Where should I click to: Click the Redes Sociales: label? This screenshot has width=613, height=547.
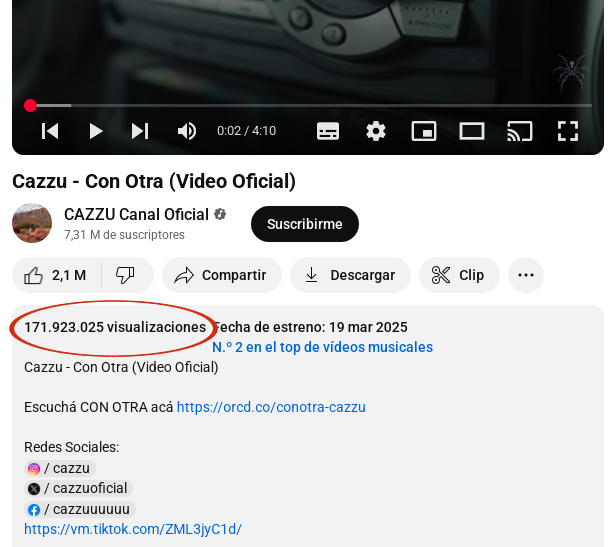pyautogui.click(x=72, y=447)
